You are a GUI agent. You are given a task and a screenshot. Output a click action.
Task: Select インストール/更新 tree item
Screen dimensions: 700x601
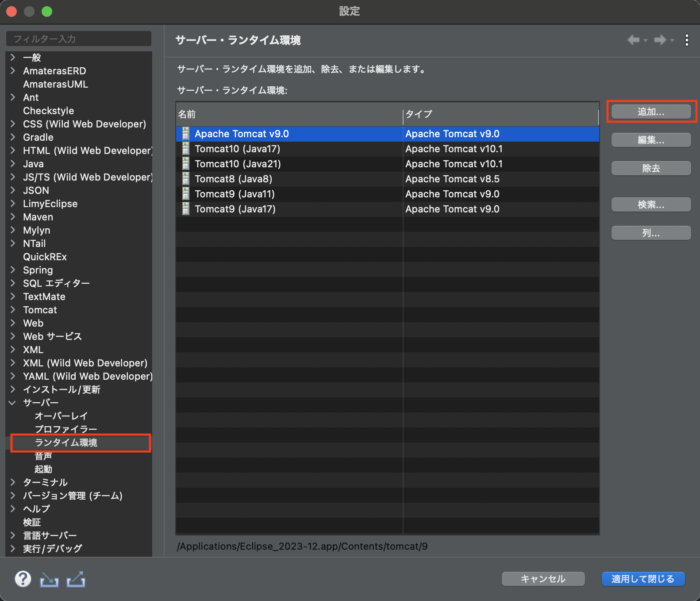[62, 389]
